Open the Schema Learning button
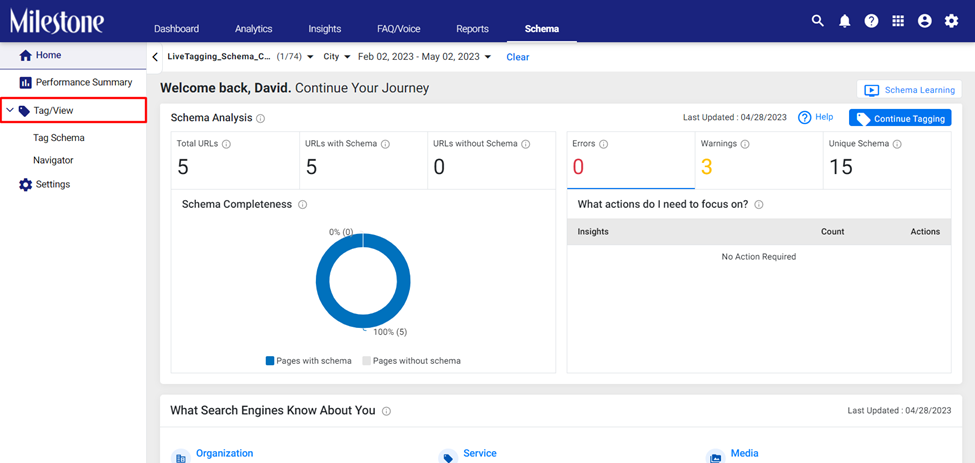The width and height of the screenshot is (975, 463). 909,90
